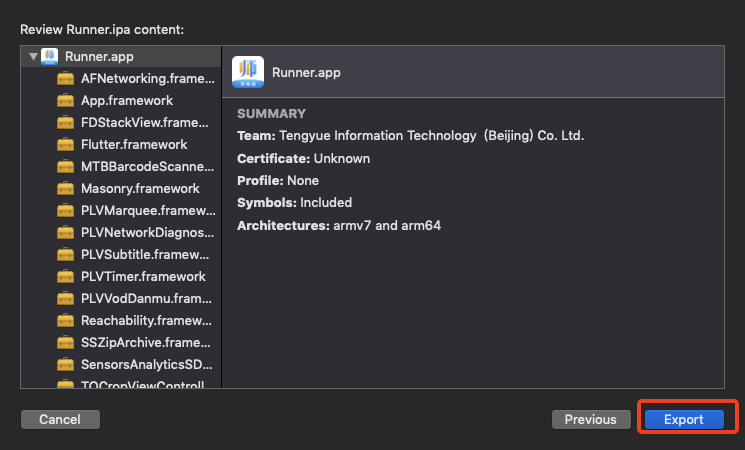Click the Team: Tengyue Information Technology line
This screenshot has height=450, width=745.
[x=411, y=136]
